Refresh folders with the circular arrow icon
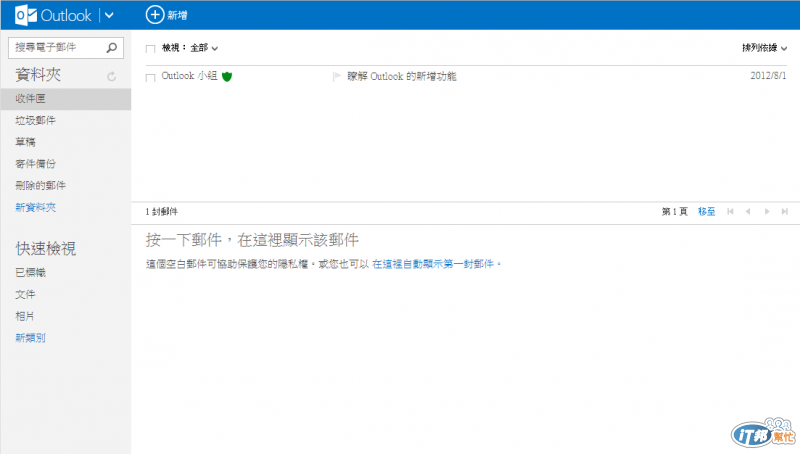The image size is (800, 454). [x=112, y=77]
